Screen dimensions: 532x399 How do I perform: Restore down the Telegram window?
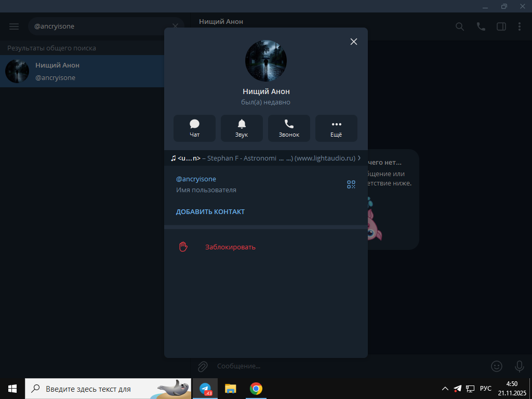tap(504, 6)
